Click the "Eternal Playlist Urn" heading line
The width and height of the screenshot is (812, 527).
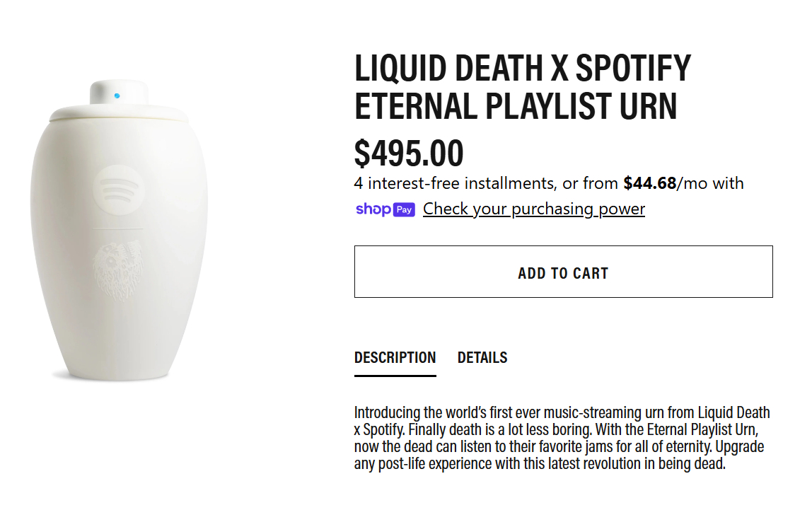point(516,106)
